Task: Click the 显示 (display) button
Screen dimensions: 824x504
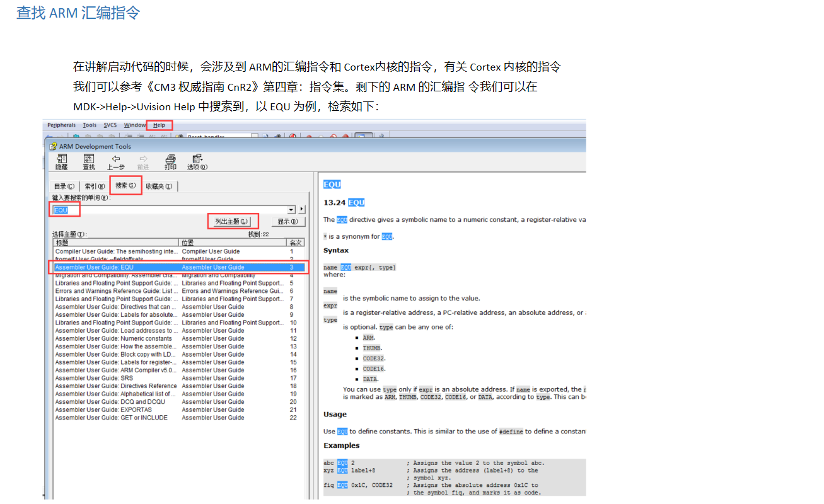Action: [x=288, y=222]
